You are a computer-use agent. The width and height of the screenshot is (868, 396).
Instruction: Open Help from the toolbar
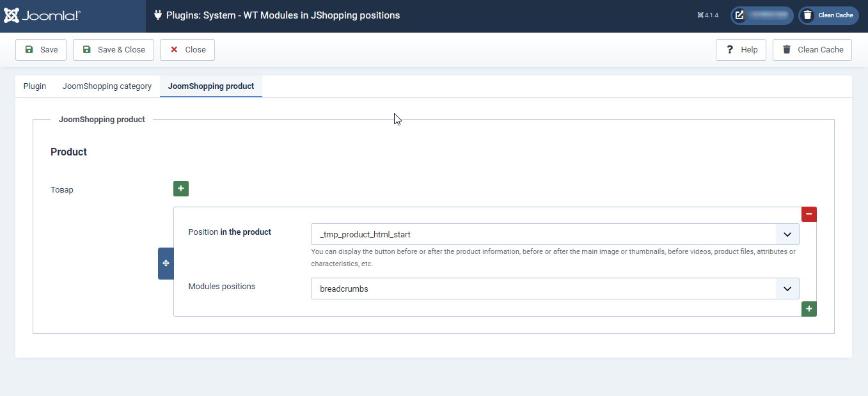coord(741,50)
